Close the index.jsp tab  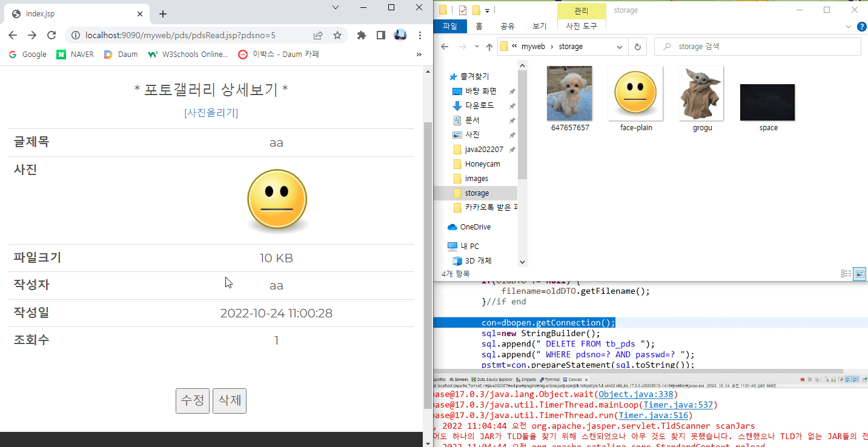(140, 14)
